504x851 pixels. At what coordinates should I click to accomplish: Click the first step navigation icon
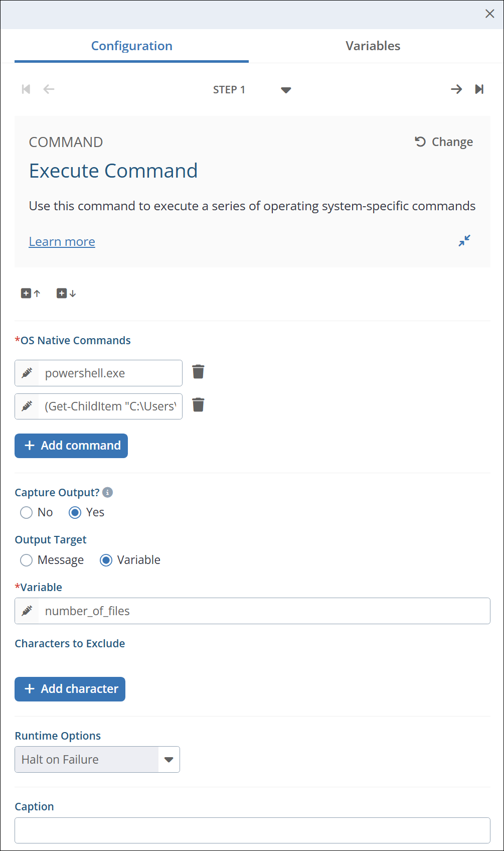tap(26, 89)
